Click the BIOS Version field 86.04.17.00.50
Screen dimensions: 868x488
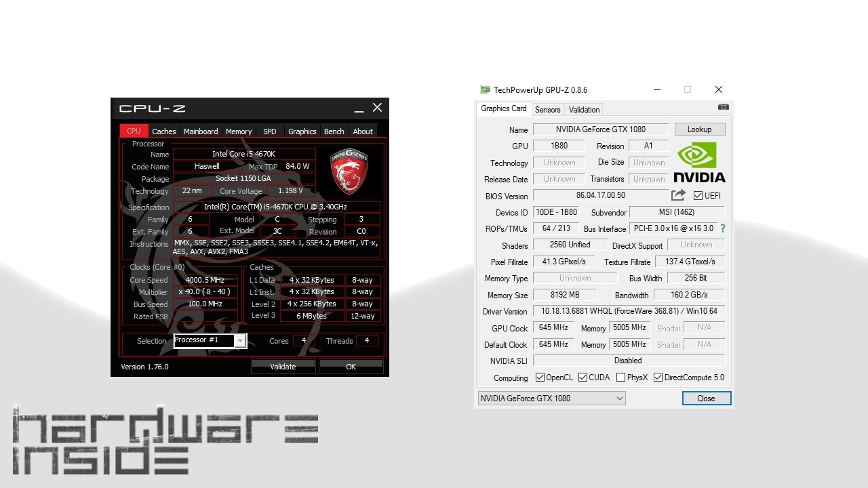tap(601, 196)
